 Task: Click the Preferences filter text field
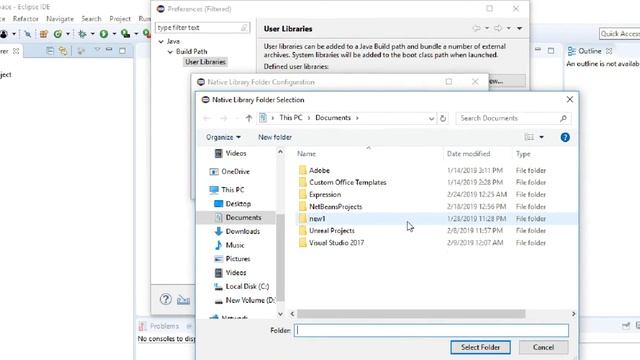[x=202, y=27]
